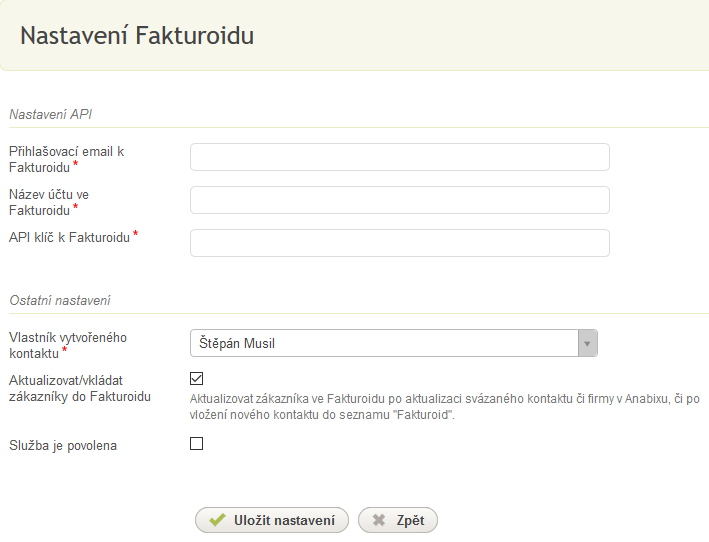
Task: Click the Ostatní nastavení section heading
Action: pyautogui.click(x=60, y=300)
